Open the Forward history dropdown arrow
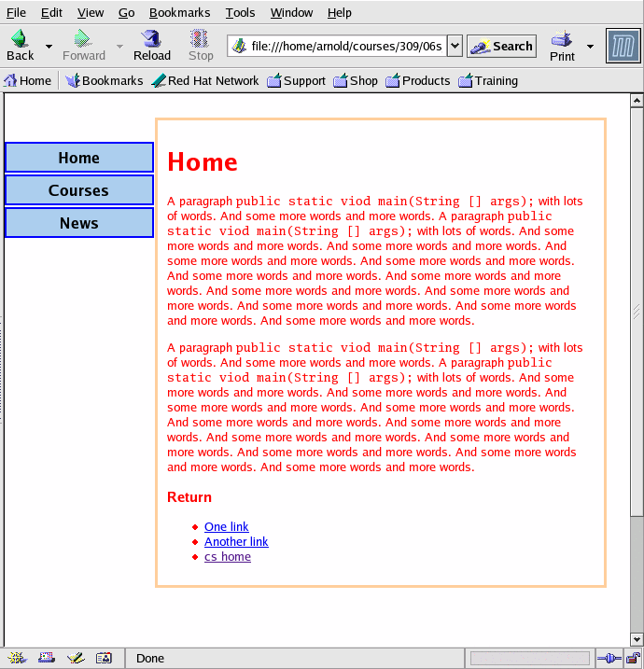 pyautogui.click(x=119, y=46)
